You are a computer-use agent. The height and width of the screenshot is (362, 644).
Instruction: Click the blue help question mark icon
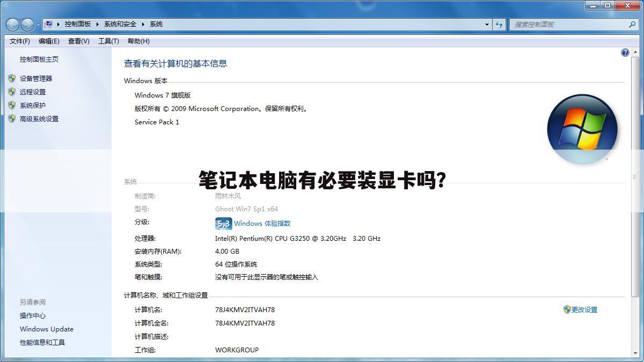point(625,53)
